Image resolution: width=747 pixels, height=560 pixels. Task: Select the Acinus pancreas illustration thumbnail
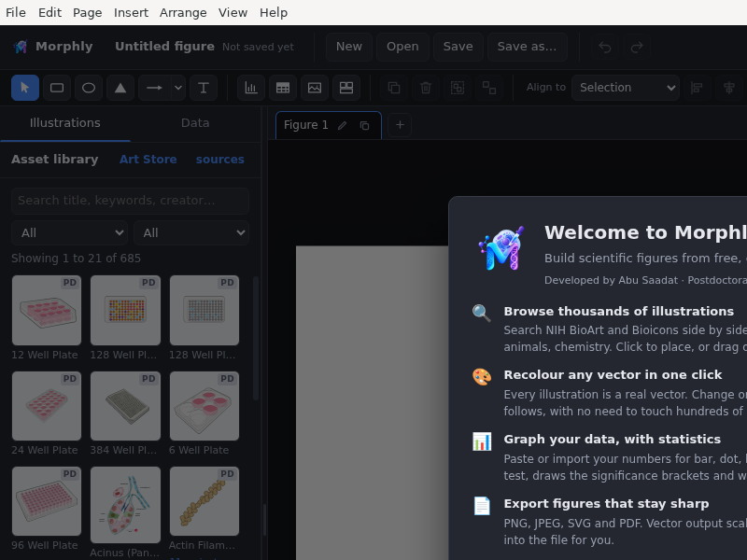click(125, 505)
